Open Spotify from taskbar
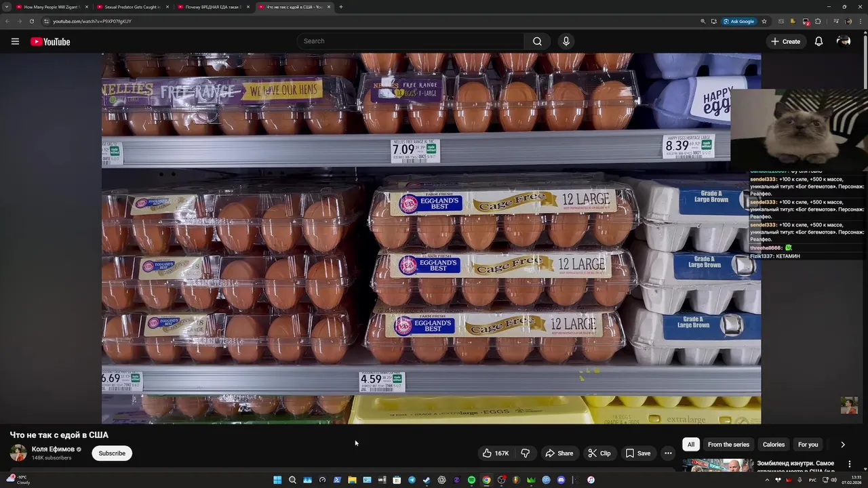The height and width of the screenshot is (488, 868). click(x=471, y=480)
